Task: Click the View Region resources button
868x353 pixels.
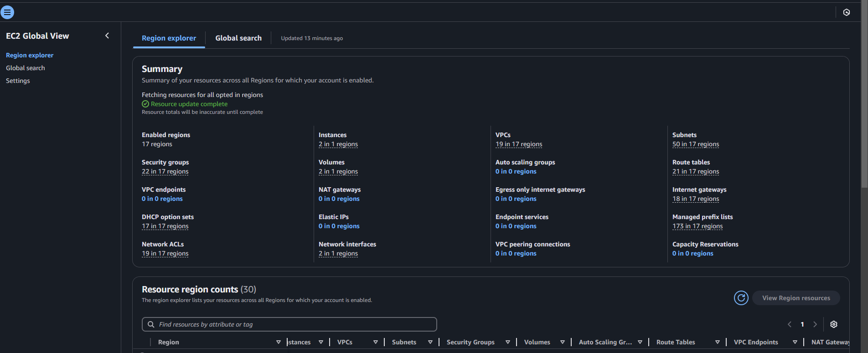Action: pos(796,298)
